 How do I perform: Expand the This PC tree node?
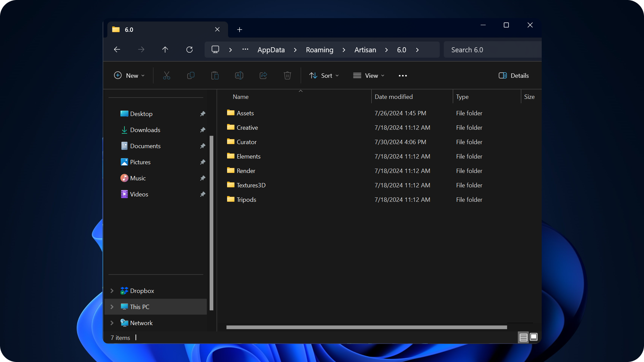click(x=112, y=307)
